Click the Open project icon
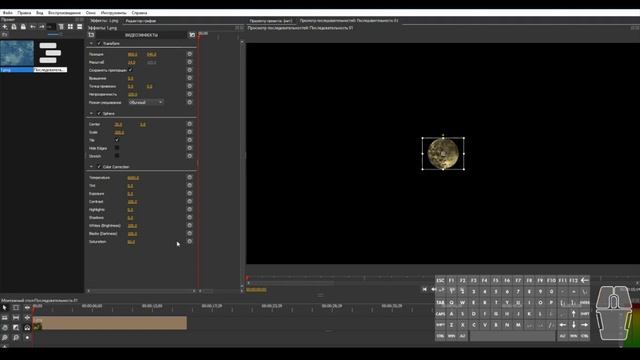640x360 pixels. pos(14,27)
